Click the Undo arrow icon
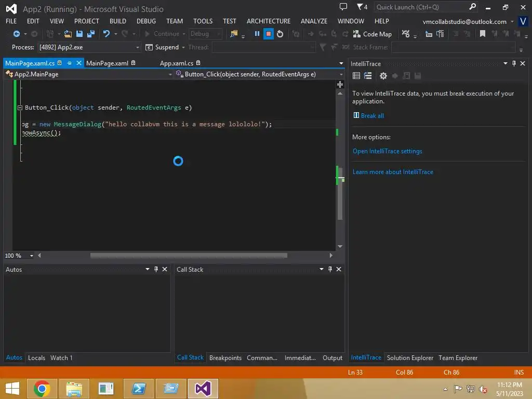Image resolution: width=532 pixels, height=399 pixels. point(107,34)
